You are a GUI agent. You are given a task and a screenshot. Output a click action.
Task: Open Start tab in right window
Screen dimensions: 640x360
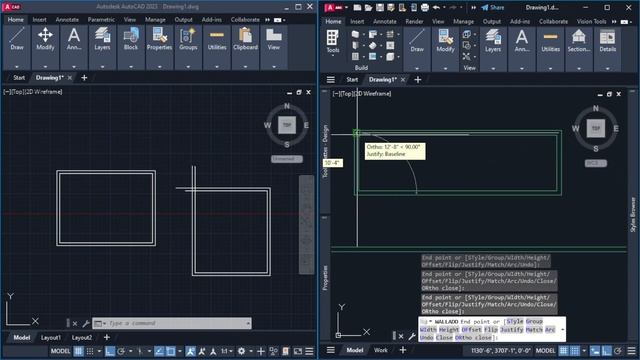pos(352,80)
